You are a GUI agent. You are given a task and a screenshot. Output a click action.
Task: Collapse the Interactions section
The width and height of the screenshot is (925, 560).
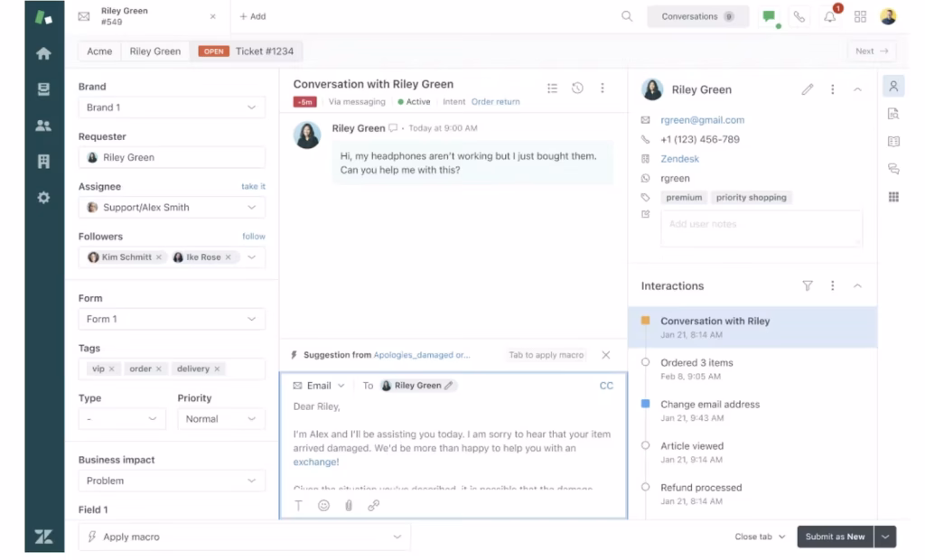pos(857,285)
